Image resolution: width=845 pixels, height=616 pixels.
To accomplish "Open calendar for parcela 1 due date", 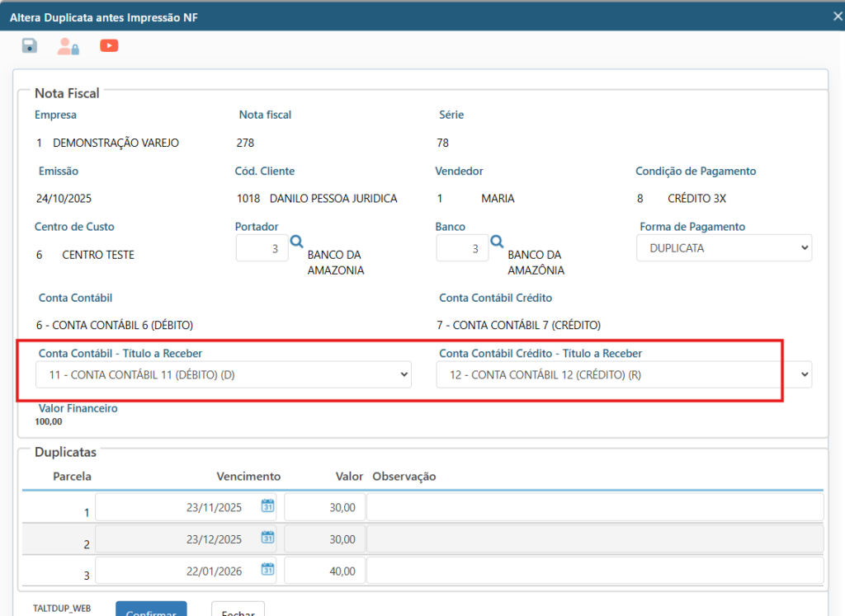I will (267, 506).
